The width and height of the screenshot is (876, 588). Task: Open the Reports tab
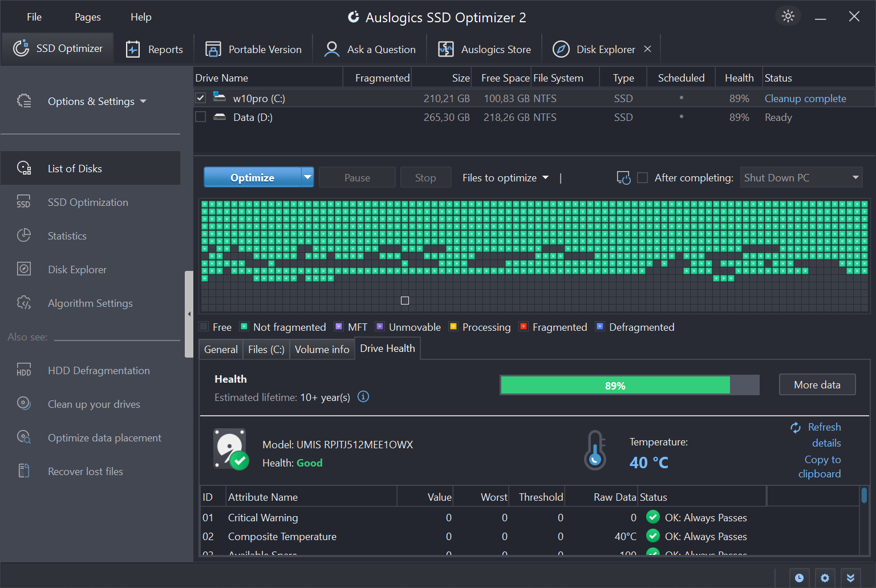click(155, 48)
